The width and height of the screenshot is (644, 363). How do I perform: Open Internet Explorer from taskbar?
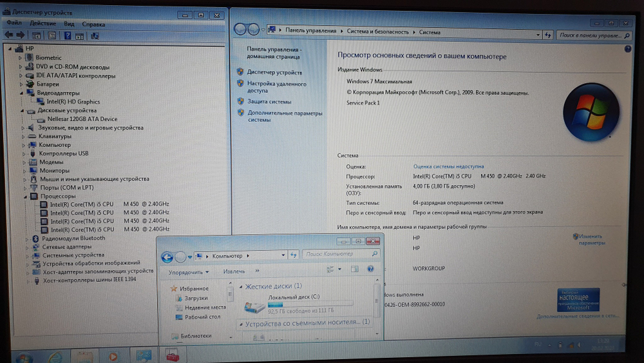55,357
